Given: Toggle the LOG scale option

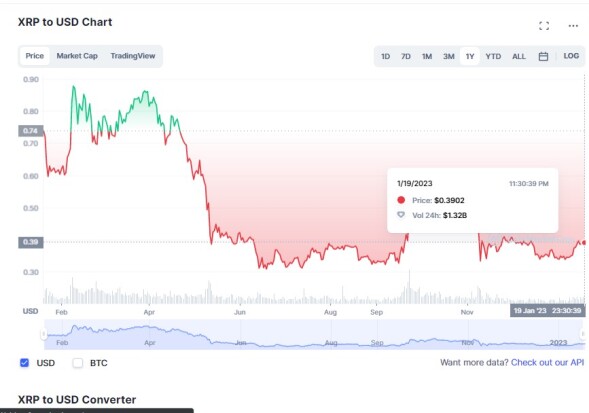Looking at the screenshot, I should pos(571,56).
